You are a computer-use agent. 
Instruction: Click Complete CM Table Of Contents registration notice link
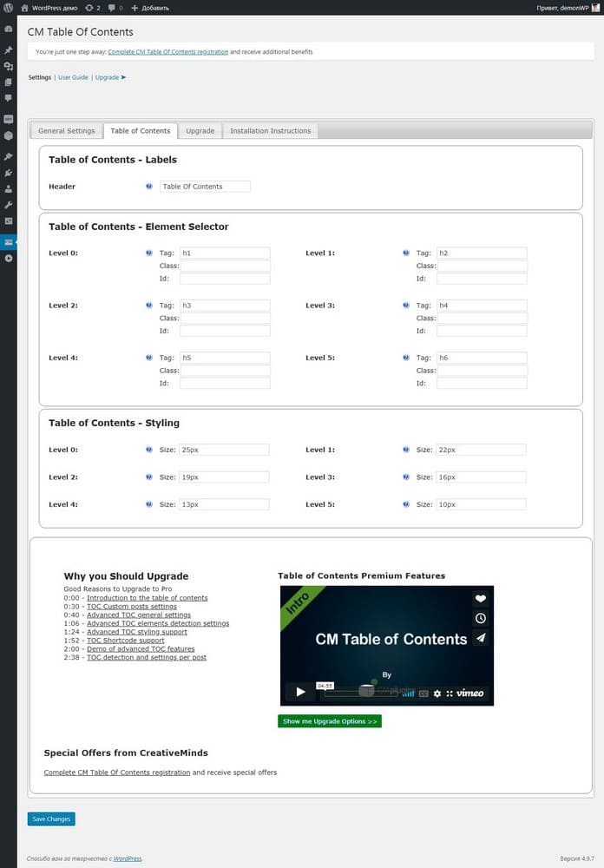(167, 52)
